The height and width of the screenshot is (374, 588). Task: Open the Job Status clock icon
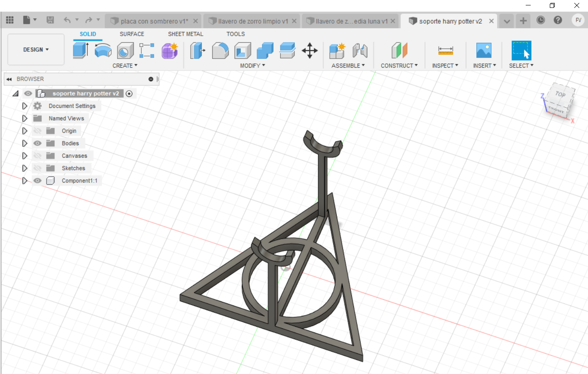[x=541, y=20]
